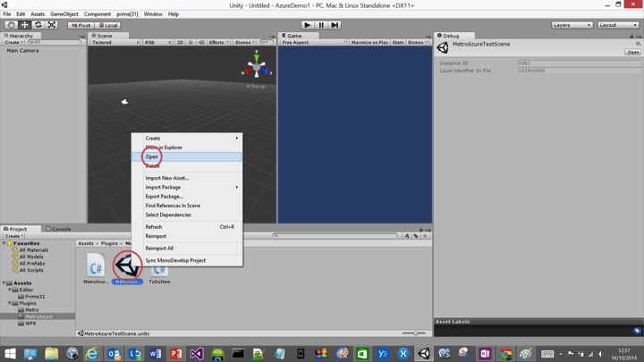Pause the game playback
Viewport: 644px width, 362px height.
point(321,25)
